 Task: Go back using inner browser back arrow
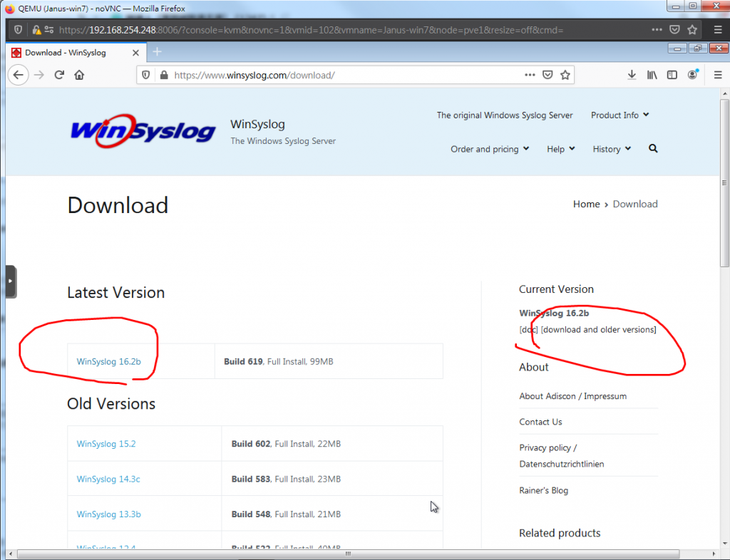click(18, 75)
